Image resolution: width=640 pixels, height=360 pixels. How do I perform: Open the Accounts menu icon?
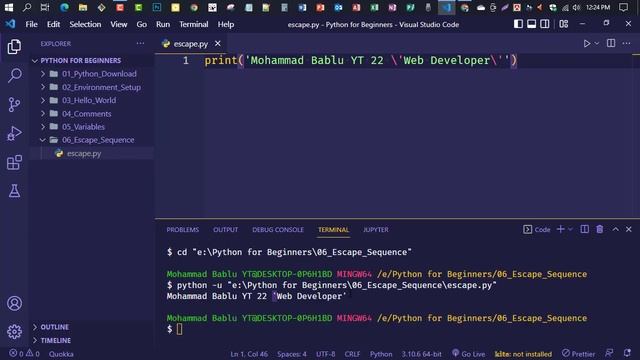14,303
